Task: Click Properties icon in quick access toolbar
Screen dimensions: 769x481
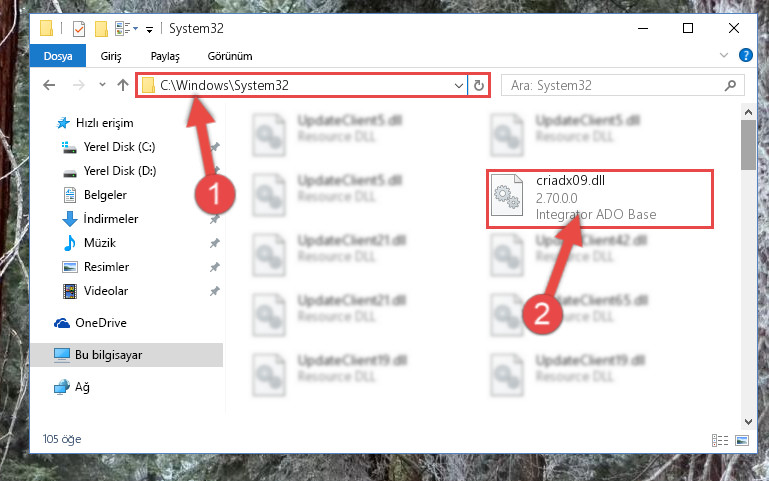Action: click(x=78, y=28)
